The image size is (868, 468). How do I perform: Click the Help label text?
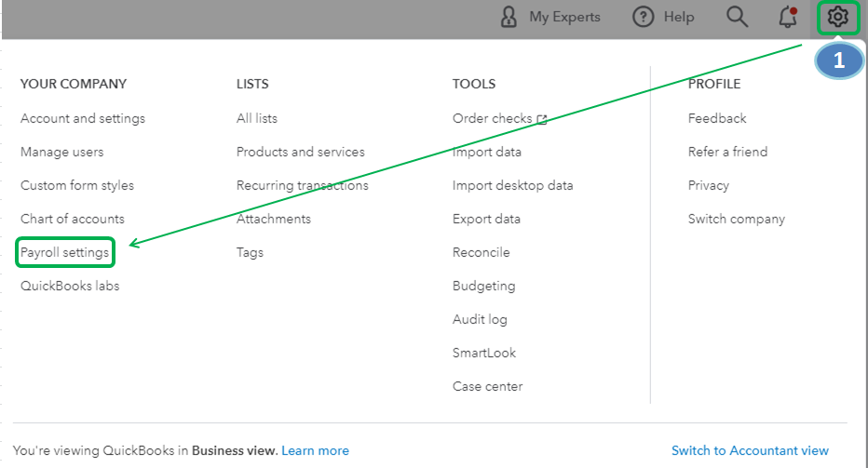tap(679, 17)
